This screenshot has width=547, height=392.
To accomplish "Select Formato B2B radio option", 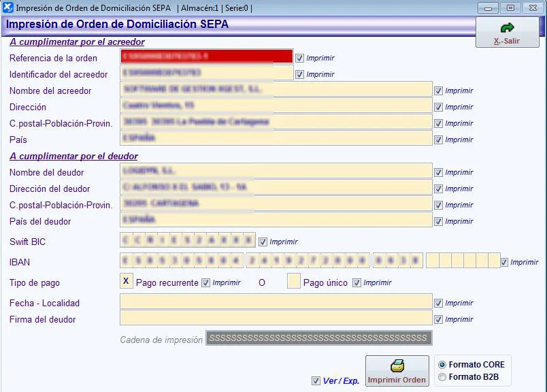I will 443,377.
